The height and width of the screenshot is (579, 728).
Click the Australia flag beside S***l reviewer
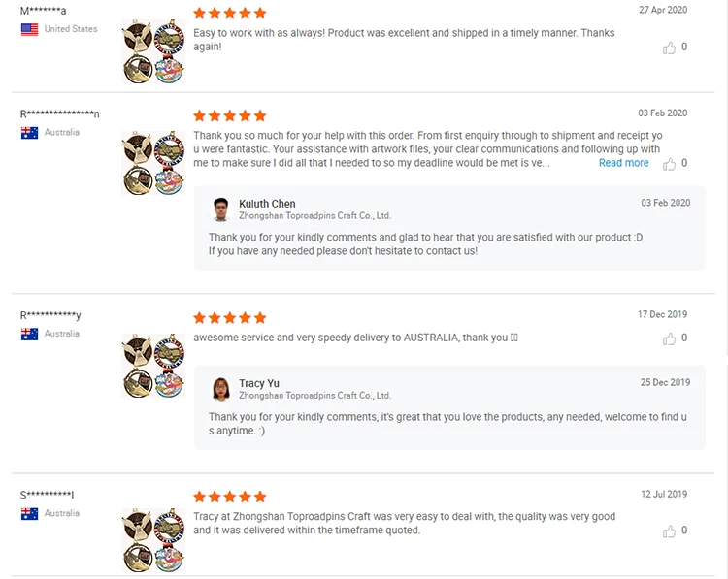click(29, 513)
